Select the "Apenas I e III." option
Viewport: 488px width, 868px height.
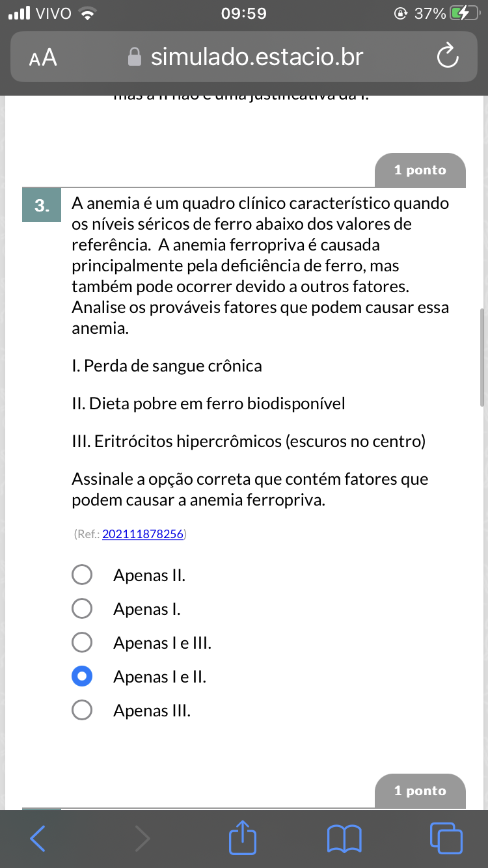click(x=82, y=643)
